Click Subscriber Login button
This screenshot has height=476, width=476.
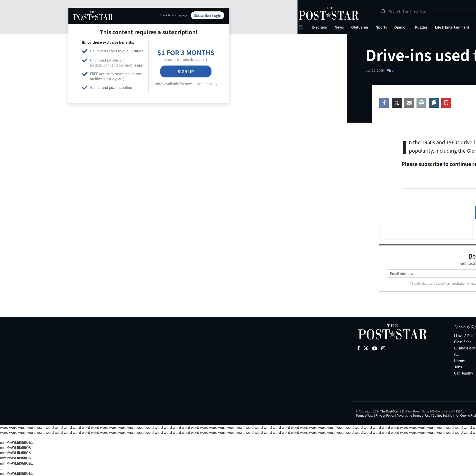pos(207,15)
